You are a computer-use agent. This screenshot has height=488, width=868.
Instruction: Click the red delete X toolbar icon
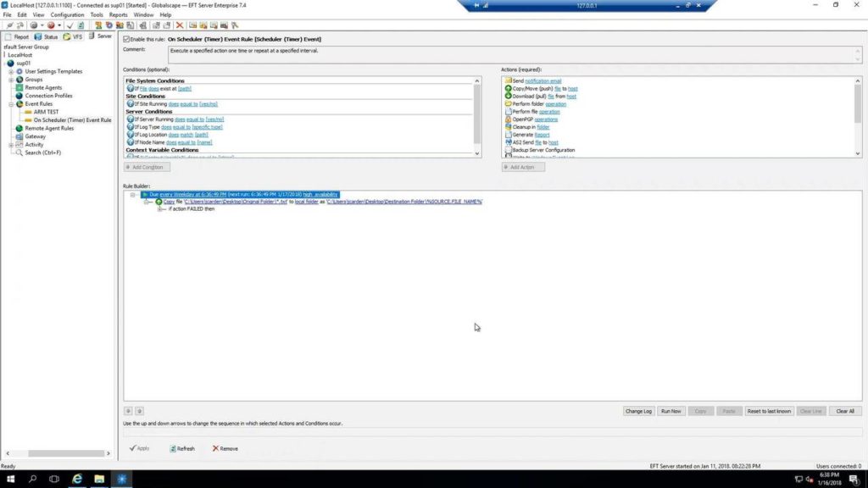180,25
